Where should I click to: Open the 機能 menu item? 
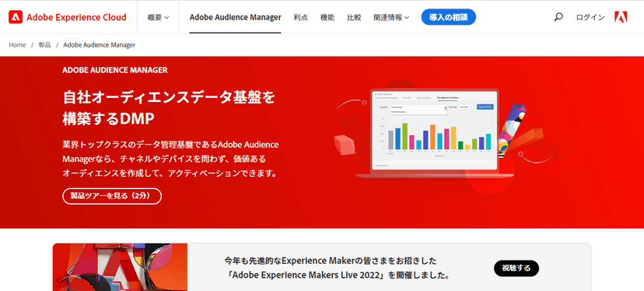[327, 17]
